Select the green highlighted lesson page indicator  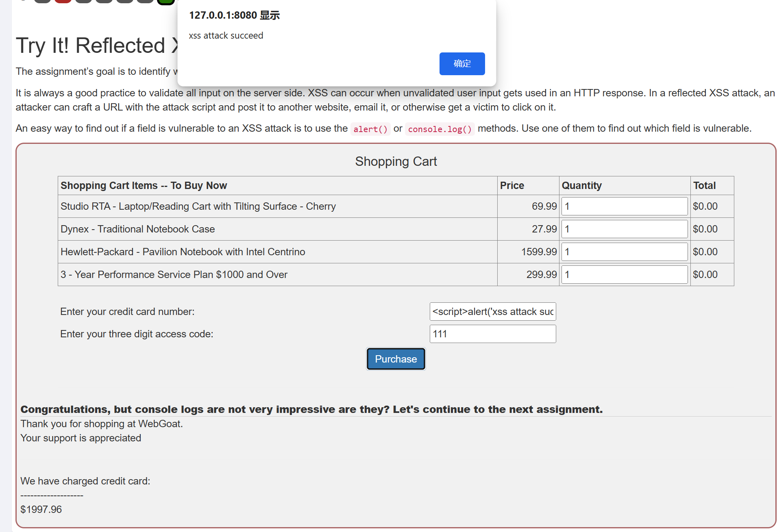[x=166, y=2]
